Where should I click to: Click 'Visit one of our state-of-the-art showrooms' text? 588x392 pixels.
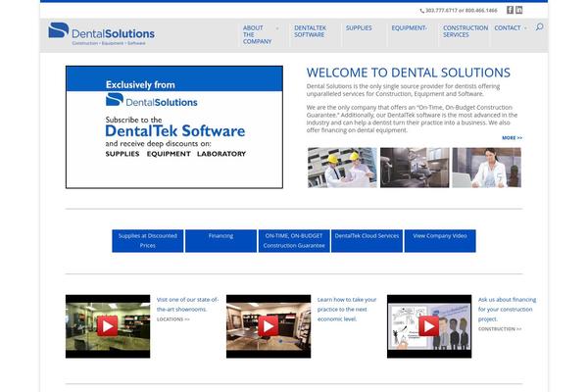pos(187,304)
